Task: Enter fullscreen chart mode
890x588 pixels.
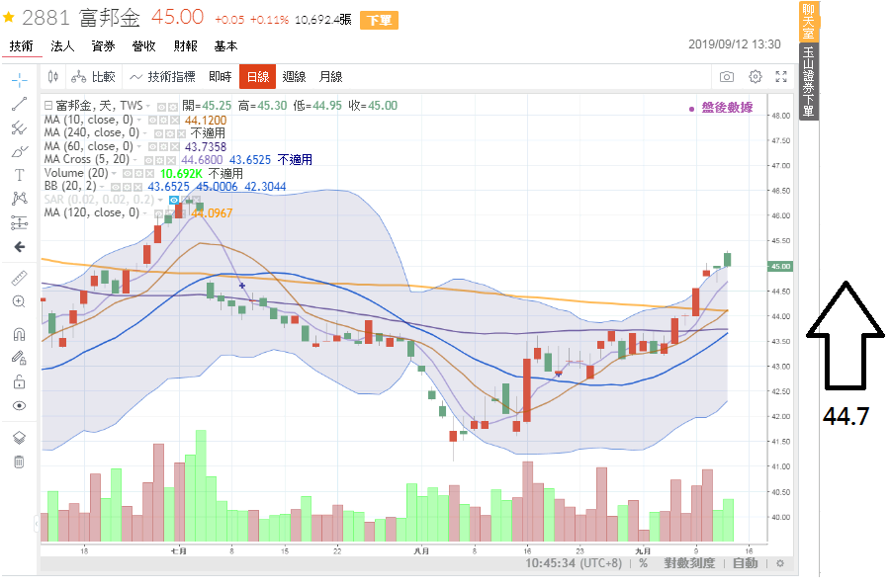Action: 781,76
